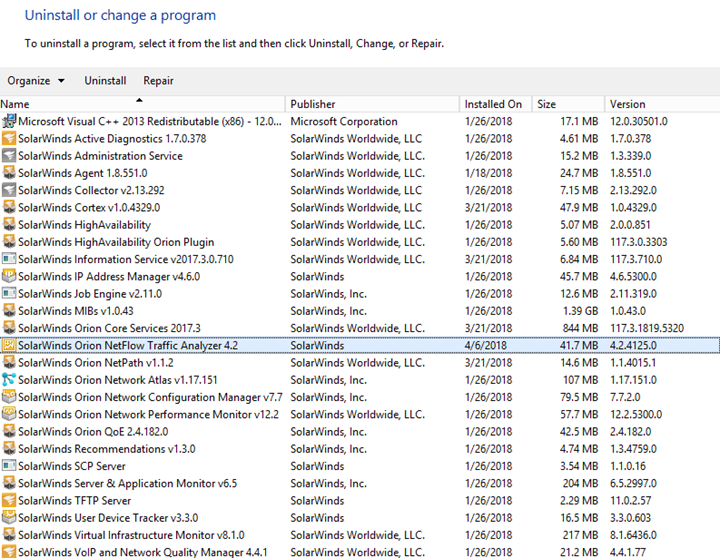Viewport: 720px width, 558px height.
Task: Click the 107 MB size cell
Action: [581, 380]
